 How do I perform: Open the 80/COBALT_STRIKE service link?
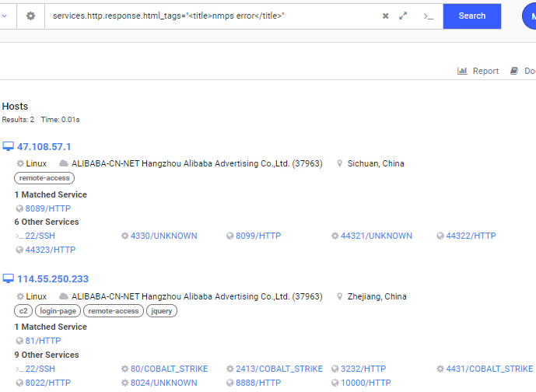point(169,369)
